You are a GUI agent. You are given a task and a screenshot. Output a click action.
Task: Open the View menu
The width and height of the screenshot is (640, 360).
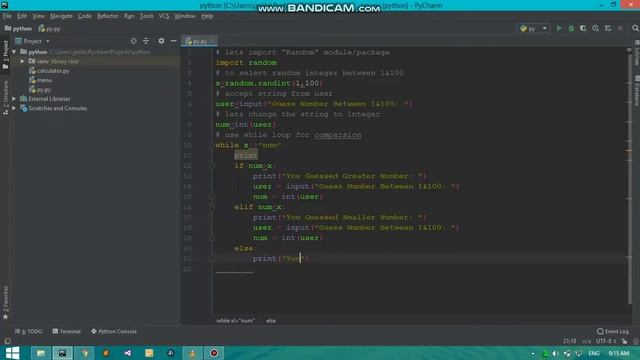(x=38, y=16)
